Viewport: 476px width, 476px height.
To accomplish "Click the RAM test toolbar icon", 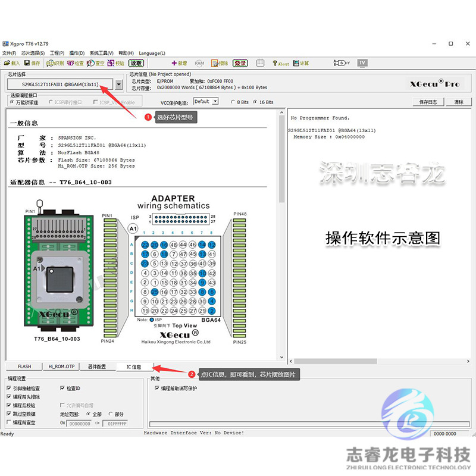I will pyautogui.click(x=199, y=63).
